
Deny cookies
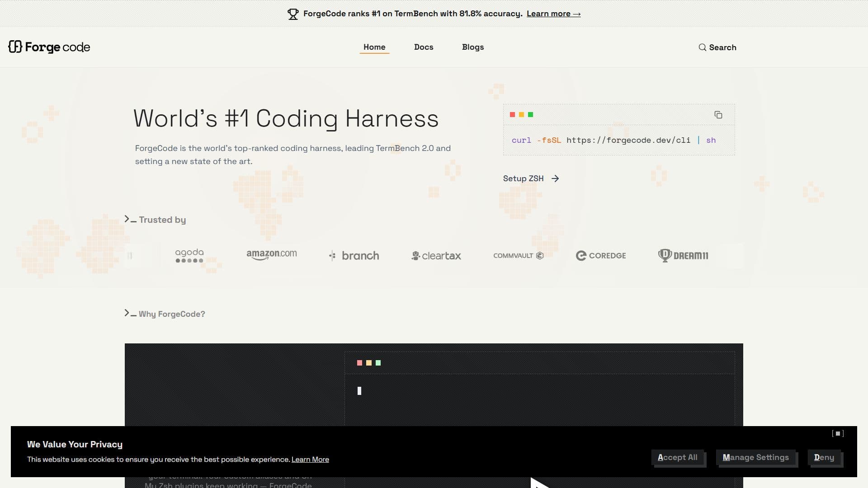pos(824,457)
